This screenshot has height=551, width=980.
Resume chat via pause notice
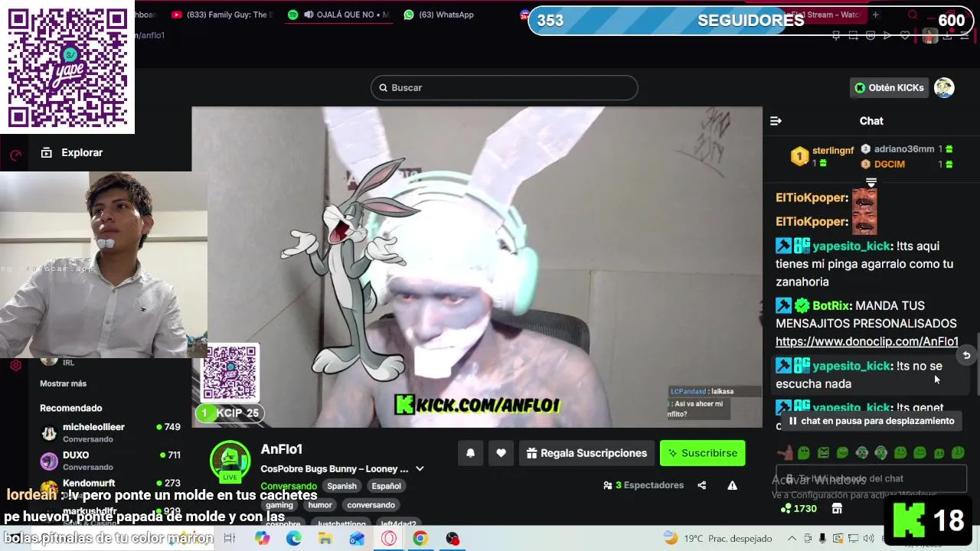point(871,421)
